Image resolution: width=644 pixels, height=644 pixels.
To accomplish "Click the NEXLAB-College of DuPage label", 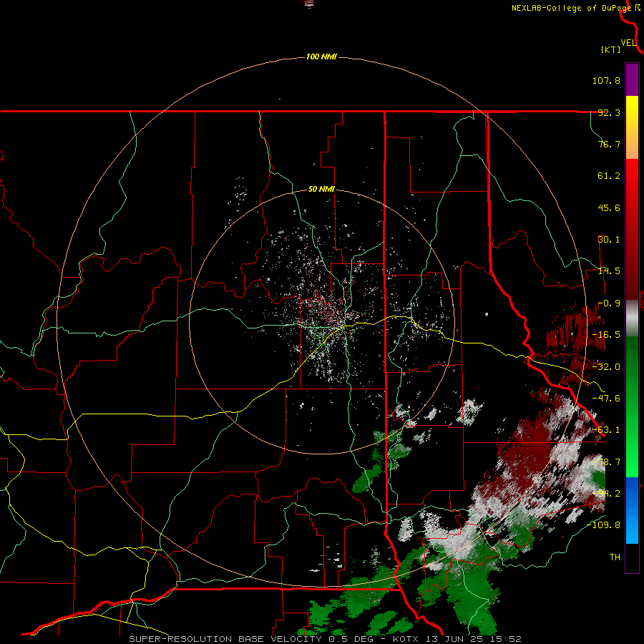I will (x=571, y=8).
